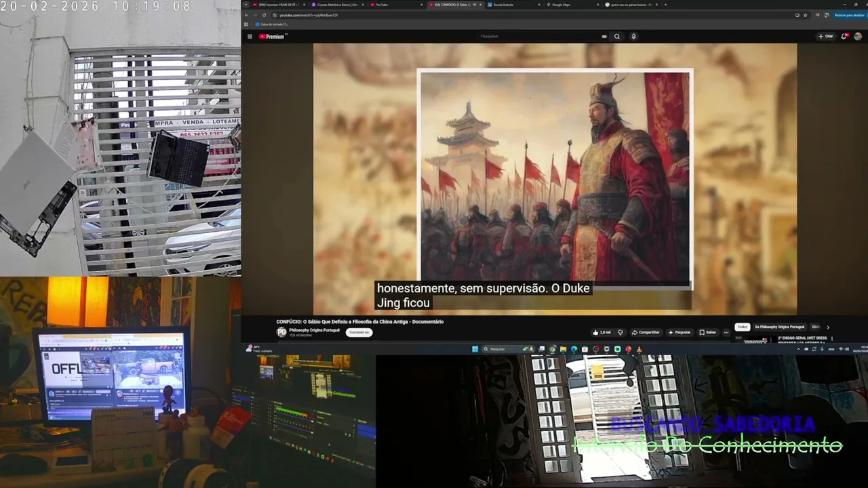Image resolution: width=868 pixels, height=488 pixels.
Task: Click the YouTube search magnifier button
Action: coord(617,37)
